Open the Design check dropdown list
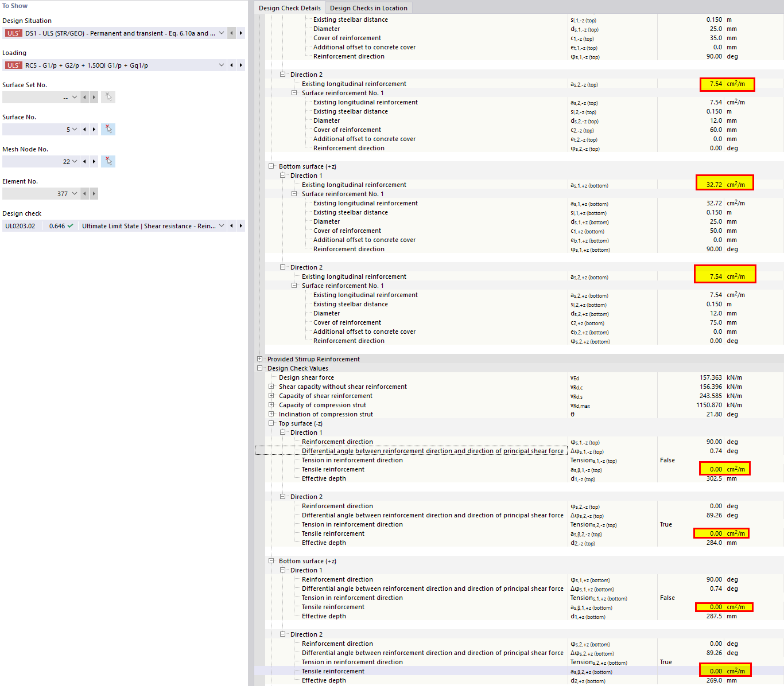 coord(222,226)
